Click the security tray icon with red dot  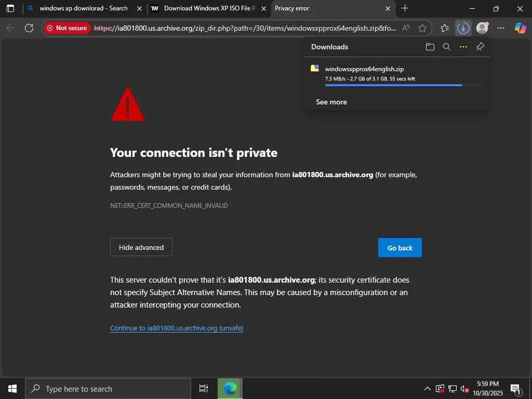click(x=440, y=389)
